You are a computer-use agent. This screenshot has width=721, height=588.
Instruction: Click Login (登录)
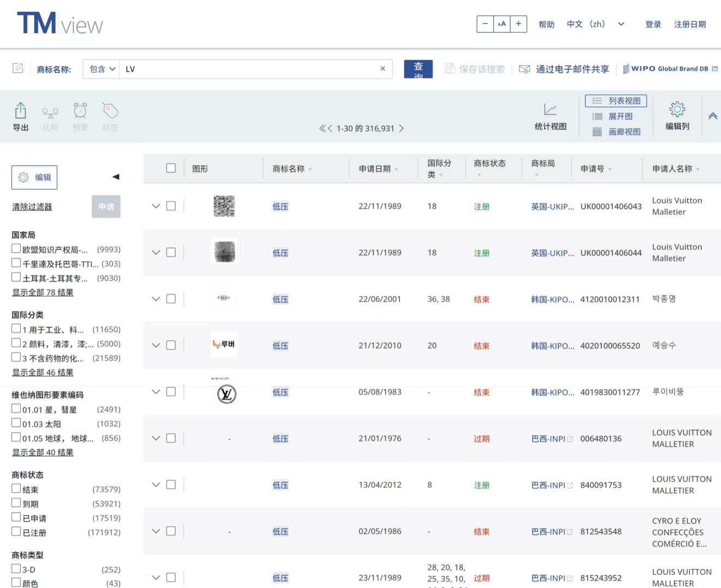tap(653, 24)
